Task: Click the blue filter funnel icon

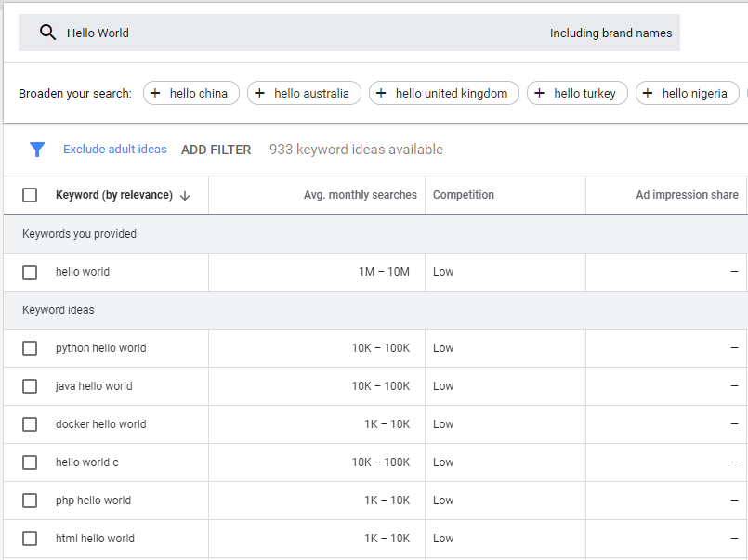Action: [37, 150]
